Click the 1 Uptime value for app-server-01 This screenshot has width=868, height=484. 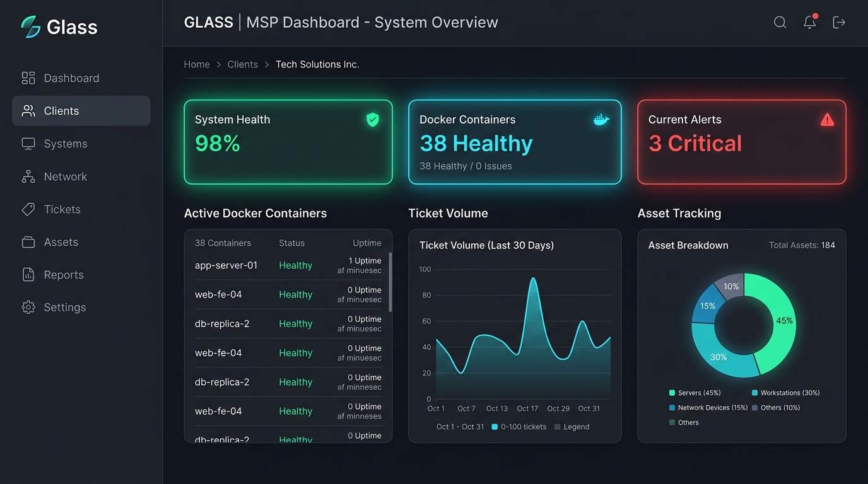365,261
